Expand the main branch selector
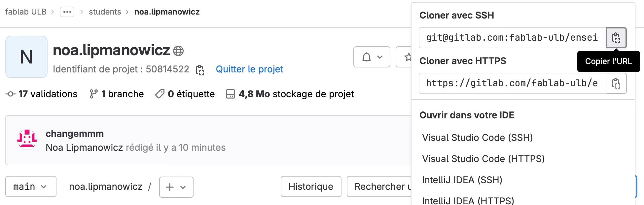Image resolution: width=644 pixels, height=205 pixels. tap(31, 187)
